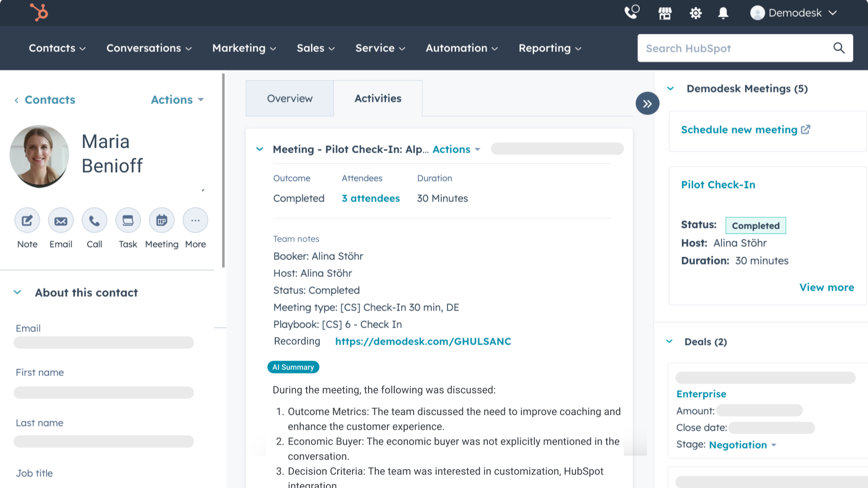Schedule a Meeting via the Meeting icon
Screen dimensions: 868x488
tap(161, 220)
